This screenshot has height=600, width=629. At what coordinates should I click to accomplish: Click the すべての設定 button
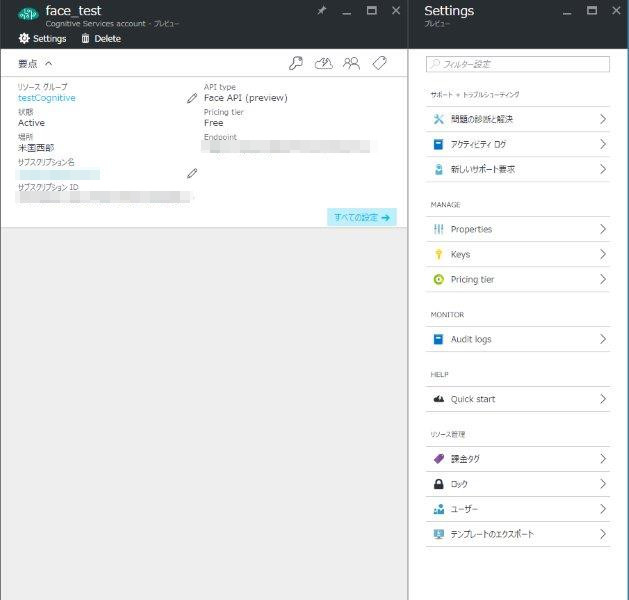[362, 217]
